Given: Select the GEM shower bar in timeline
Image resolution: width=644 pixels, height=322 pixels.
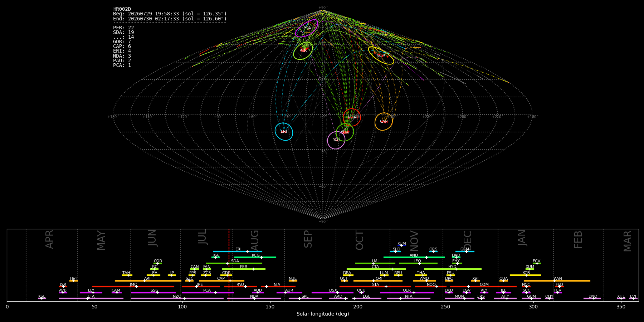Looking at the screenshot, I should (465, 252).
